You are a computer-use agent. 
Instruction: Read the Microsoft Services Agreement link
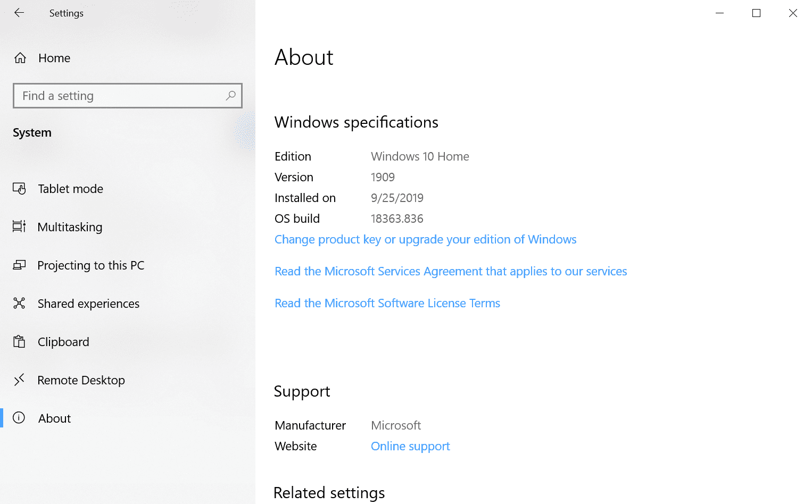(x=451, y=271)
